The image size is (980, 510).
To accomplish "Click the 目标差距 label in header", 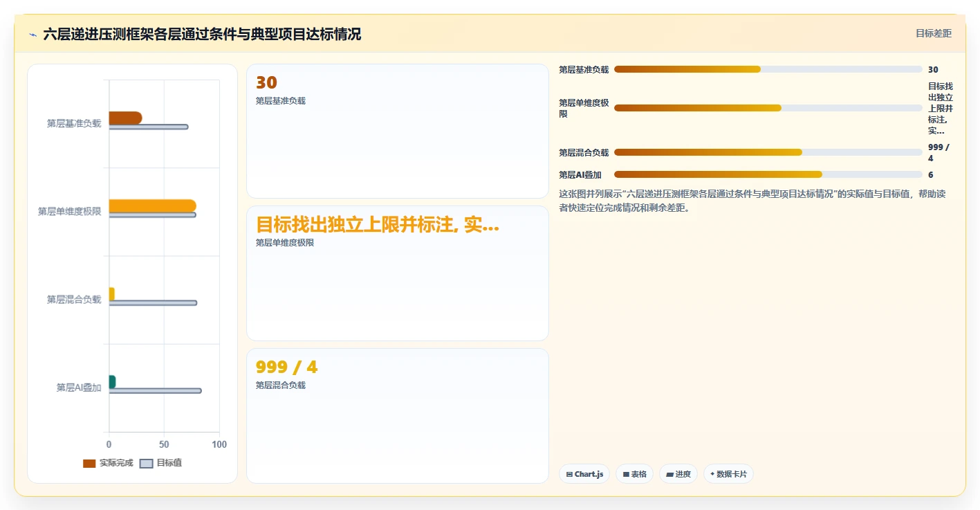I will tap(934, 34).
